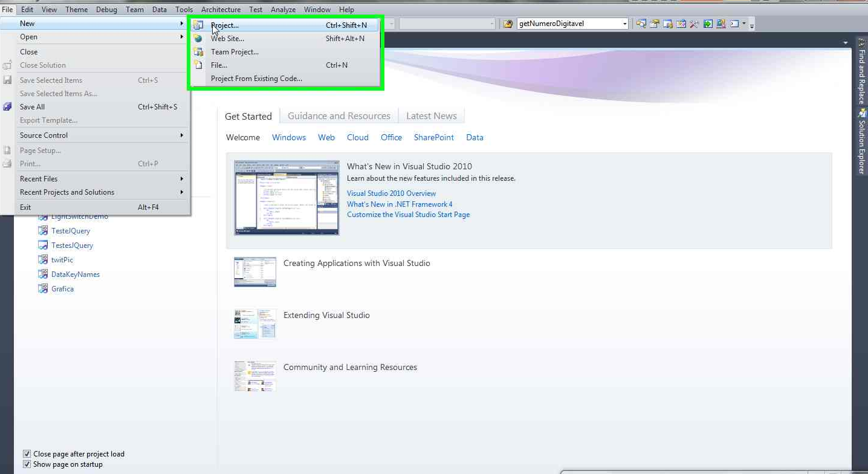868x474 pixels.
Task: Click the Team Project icon in submenu
Action: (x=198, y=52)
